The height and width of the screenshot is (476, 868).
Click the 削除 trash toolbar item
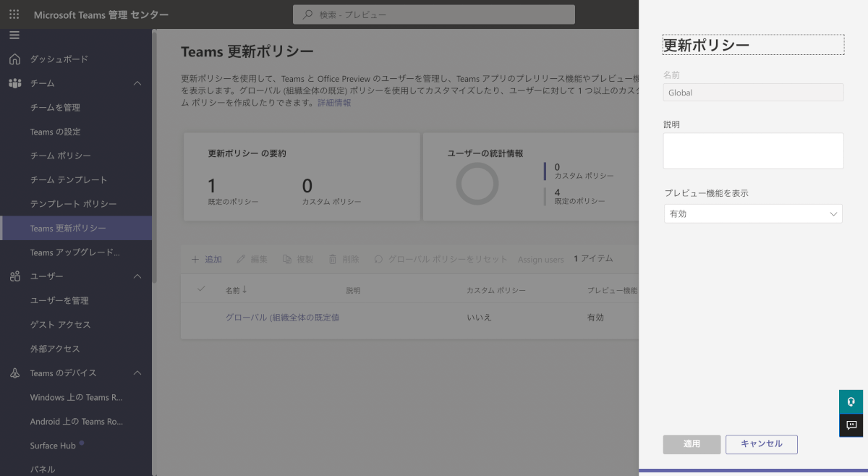pyautogui.click(x=344, y=259)
